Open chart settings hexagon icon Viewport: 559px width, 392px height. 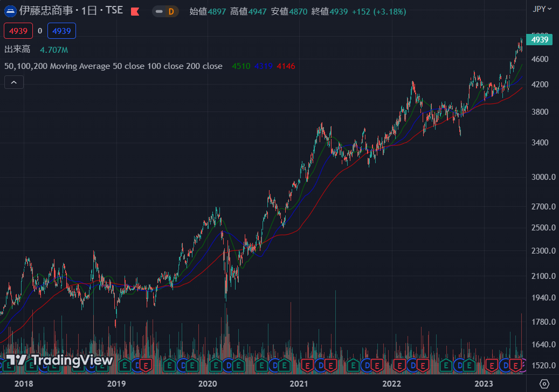544,384
